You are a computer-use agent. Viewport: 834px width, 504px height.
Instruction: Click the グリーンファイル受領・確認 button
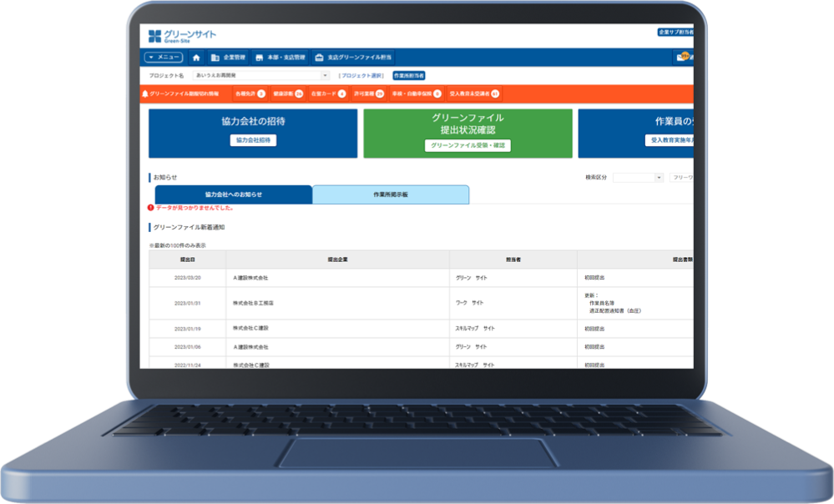coord(468,145)
